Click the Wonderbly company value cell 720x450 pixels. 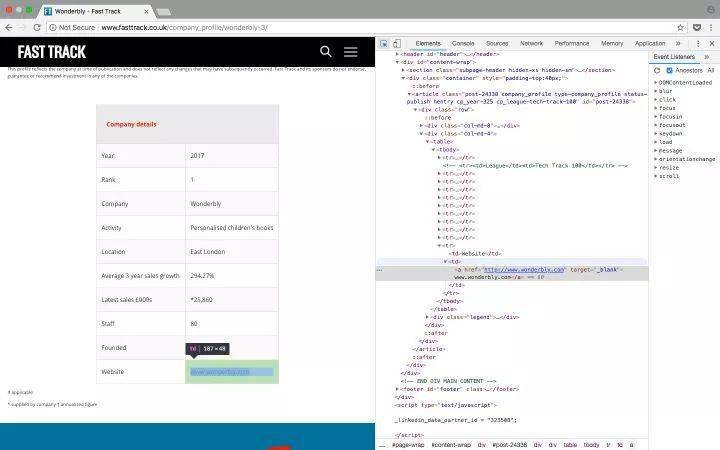(x=231, y=203)
